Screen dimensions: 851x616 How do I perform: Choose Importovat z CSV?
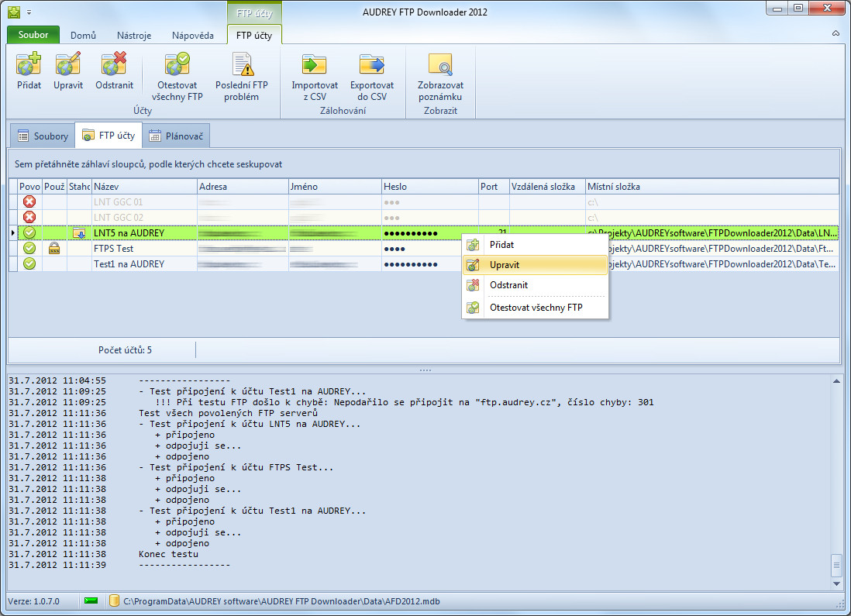click(x=315, y=77)
